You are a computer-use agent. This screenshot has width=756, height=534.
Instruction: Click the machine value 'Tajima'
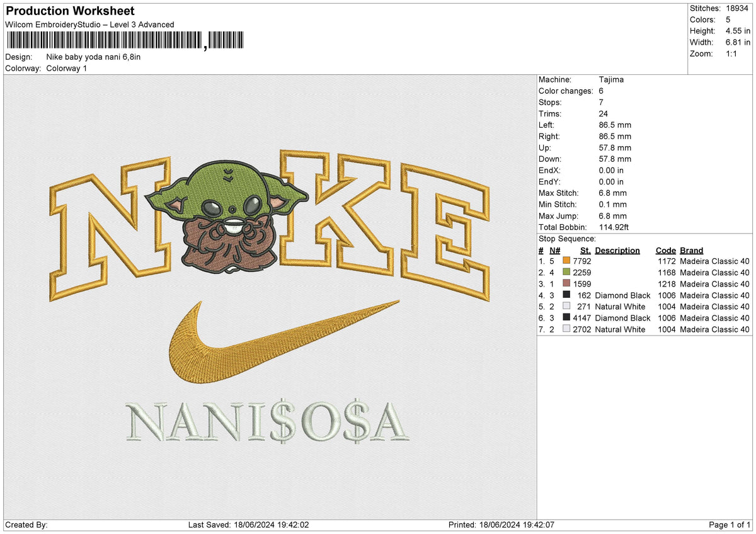(x=612, y=80)
